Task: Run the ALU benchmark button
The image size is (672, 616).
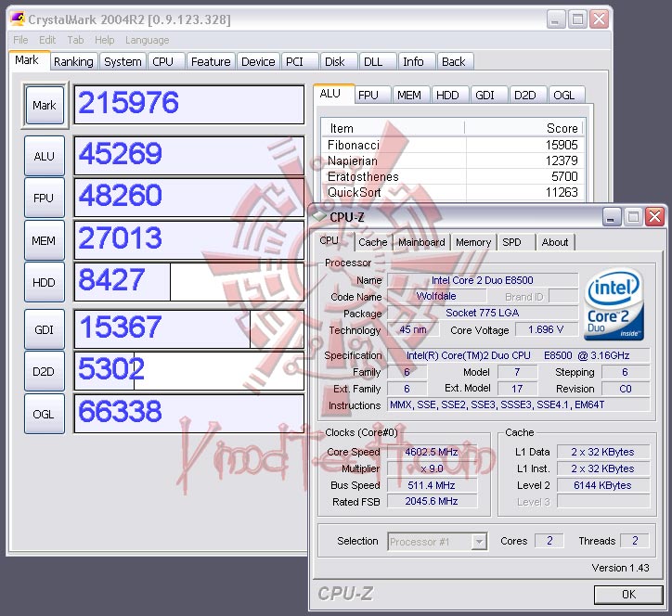Action: click(x=45, y=156)
